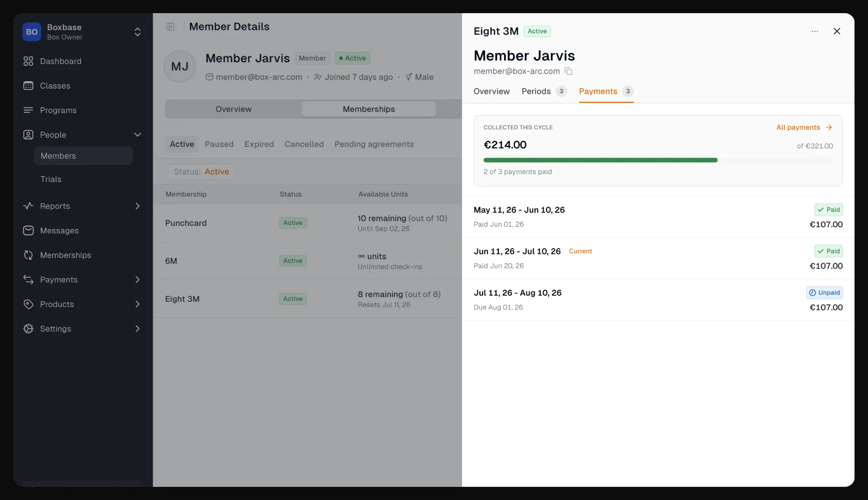Close the Eight 3M panel
This screenshot has height=500, width=868.
[x=836, y=31]
